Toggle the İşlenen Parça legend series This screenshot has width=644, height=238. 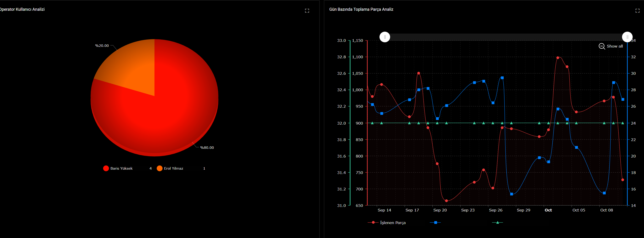point(387,222)
